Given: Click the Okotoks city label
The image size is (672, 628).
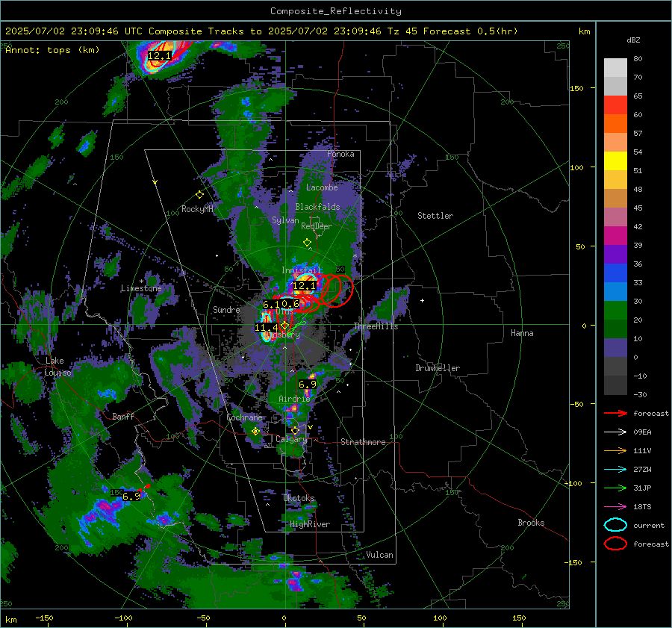Looking at the screenshot, I should 299,497.
